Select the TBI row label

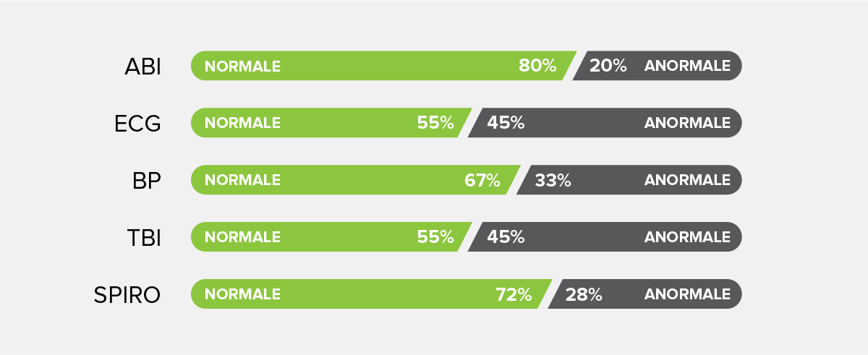click(142, 238)
